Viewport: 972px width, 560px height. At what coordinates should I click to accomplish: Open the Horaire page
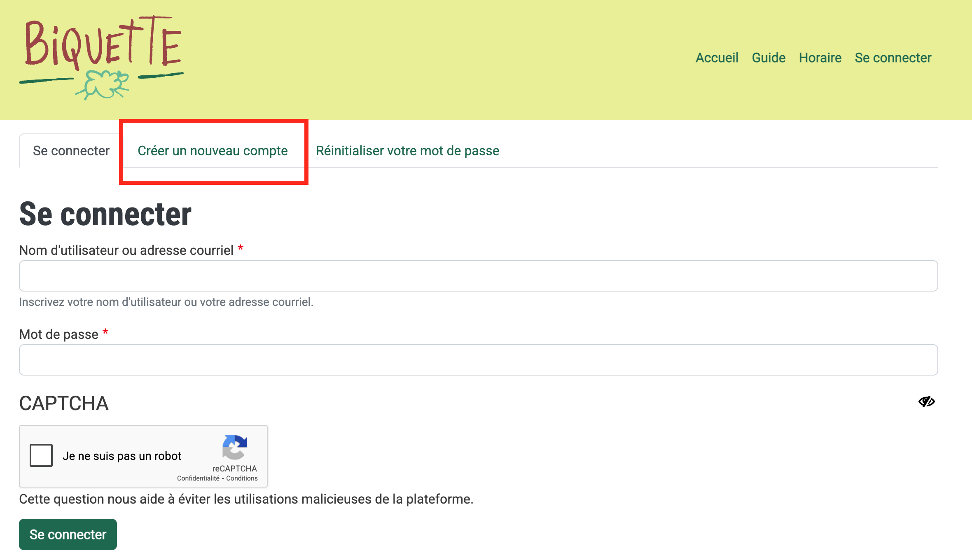820,58
